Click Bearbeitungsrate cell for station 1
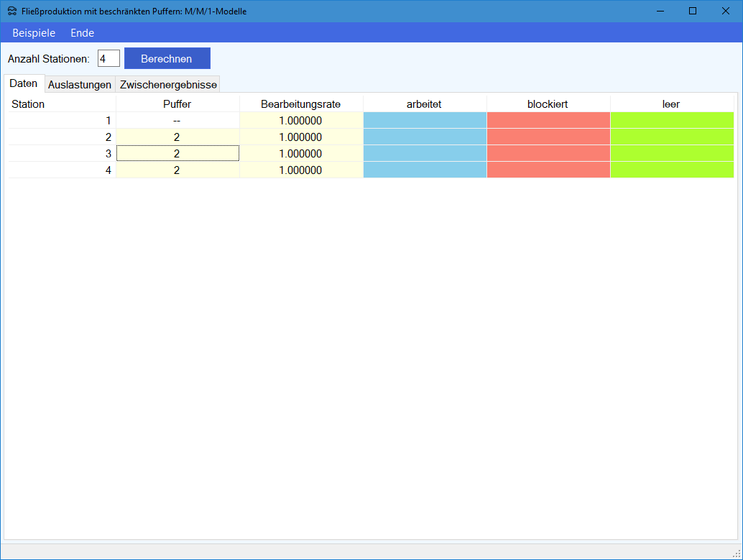This screenshot has width=743, height=560. [300, 121]
